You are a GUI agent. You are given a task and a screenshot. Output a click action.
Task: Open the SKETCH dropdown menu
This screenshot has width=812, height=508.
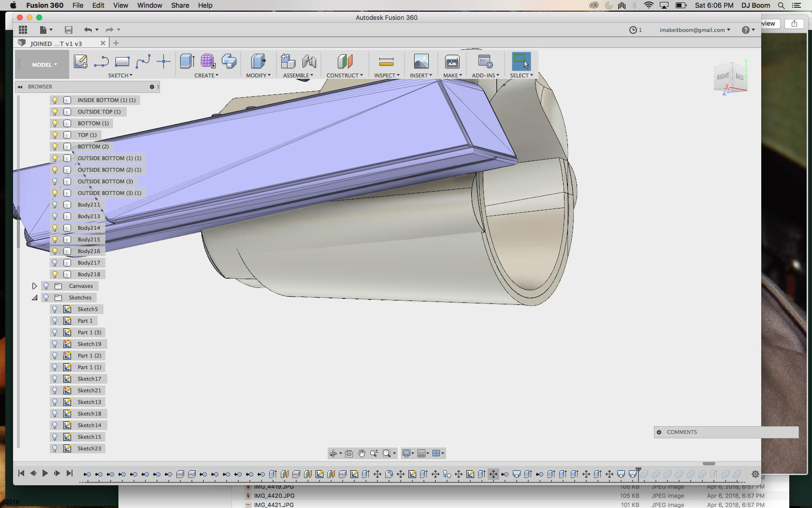(x=120, y=75)
